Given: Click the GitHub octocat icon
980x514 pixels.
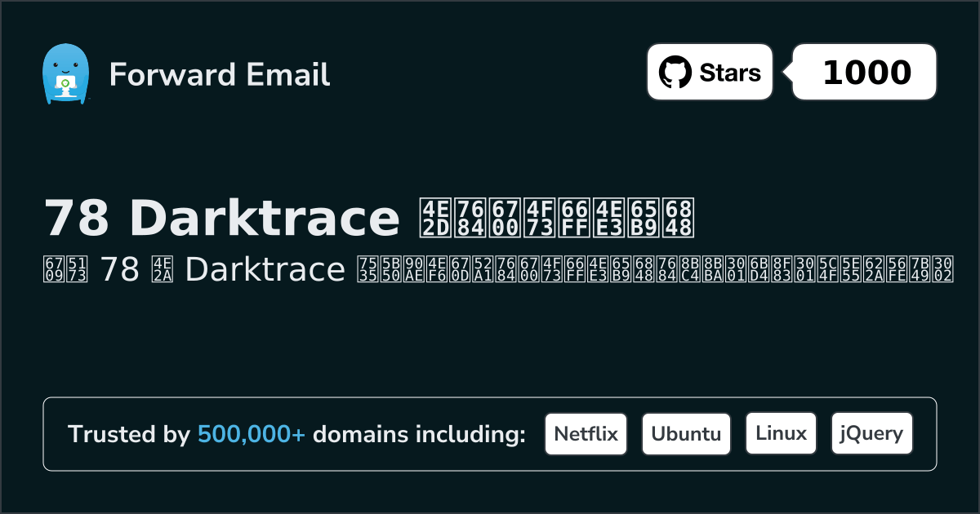Looking at the screenshot, I should coord(676,73).
